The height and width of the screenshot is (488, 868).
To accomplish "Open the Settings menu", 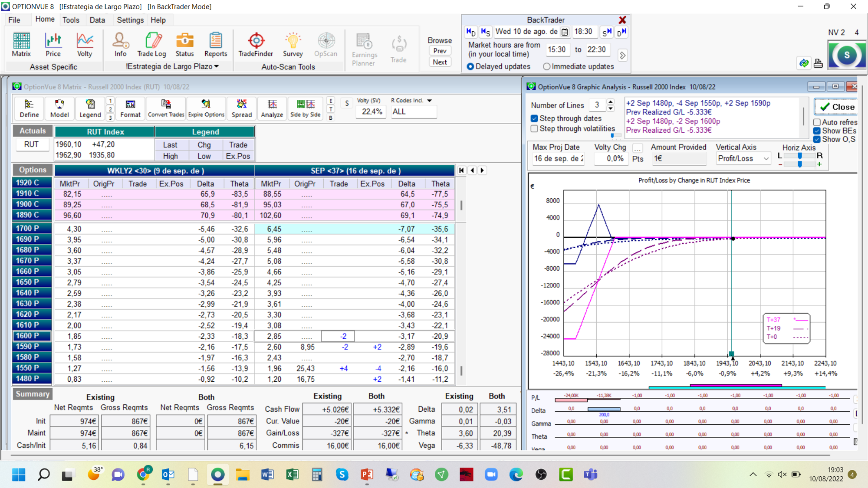I will tap(130, 20).
